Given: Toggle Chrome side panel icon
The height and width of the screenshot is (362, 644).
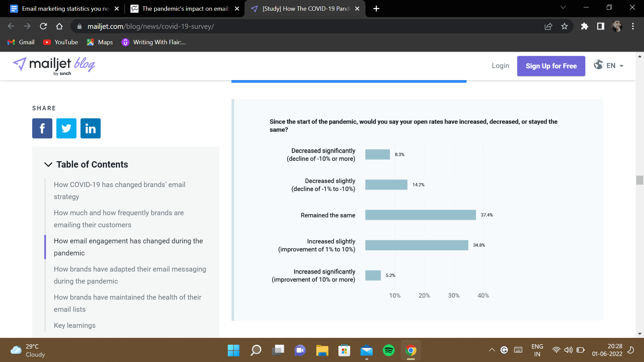Looking at the screenshot, I should 601,26.
